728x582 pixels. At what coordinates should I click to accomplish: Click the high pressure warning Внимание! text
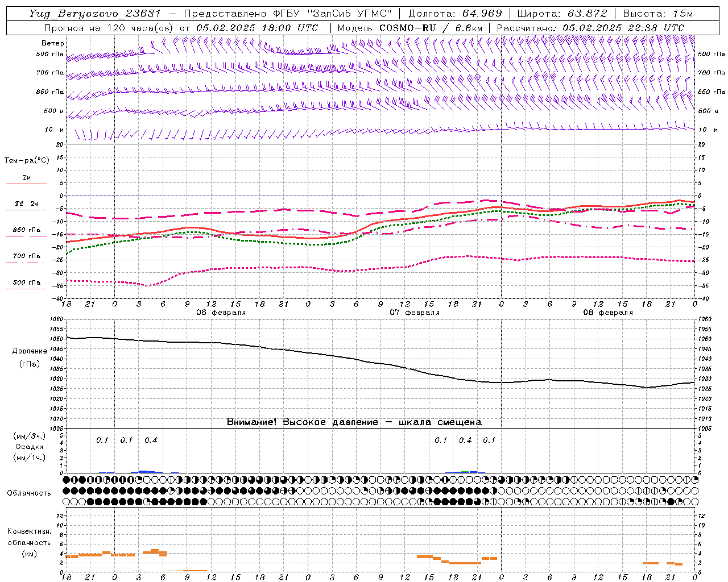pyautogui.click(x=354, y=422)
